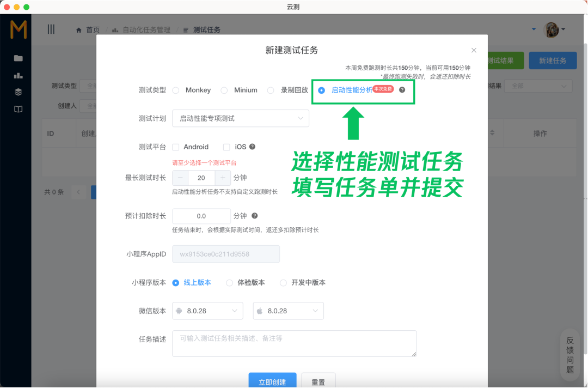Click the previous page arrow in pagination
Viewport: 588px width, 388px height.
78,192
